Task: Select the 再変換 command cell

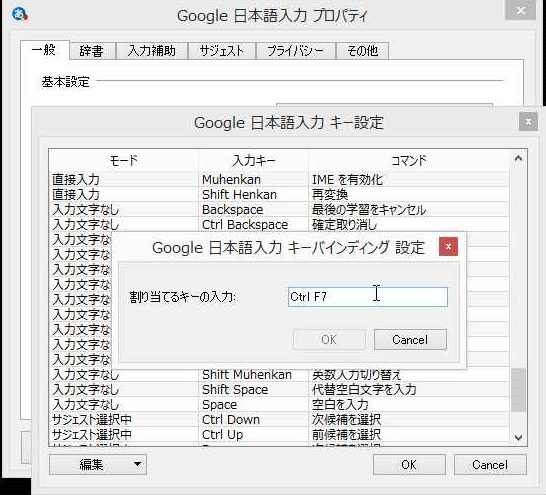Action: [409, 195]
